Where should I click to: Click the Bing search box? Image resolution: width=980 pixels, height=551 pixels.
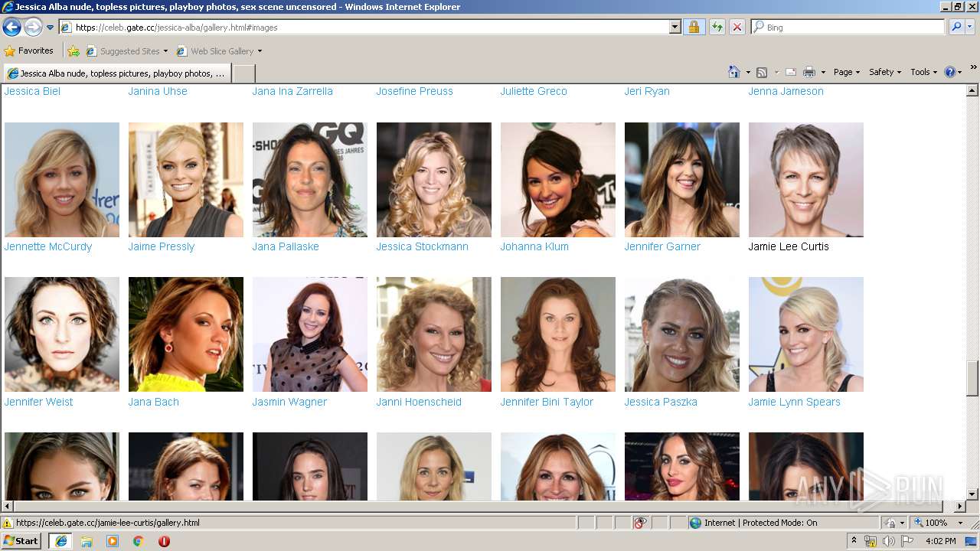848,27
